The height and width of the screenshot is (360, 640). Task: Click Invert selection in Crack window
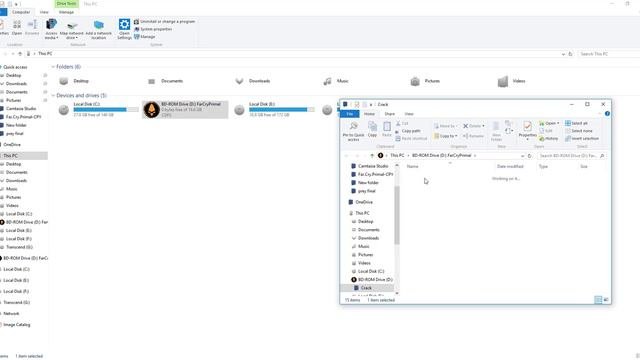[582, 139]
